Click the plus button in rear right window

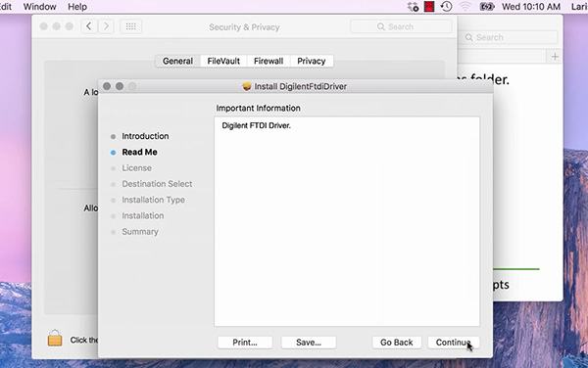point(555,57)
